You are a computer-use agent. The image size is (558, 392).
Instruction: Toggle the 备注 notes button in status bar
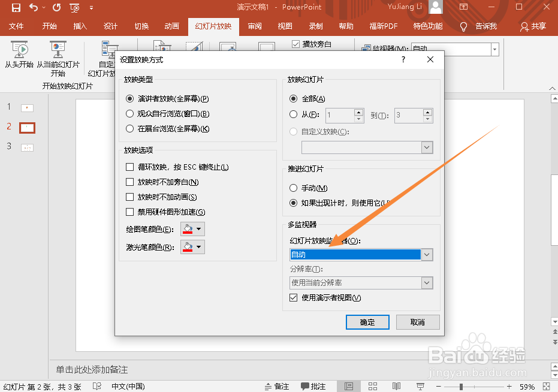[x=277, y=386]
